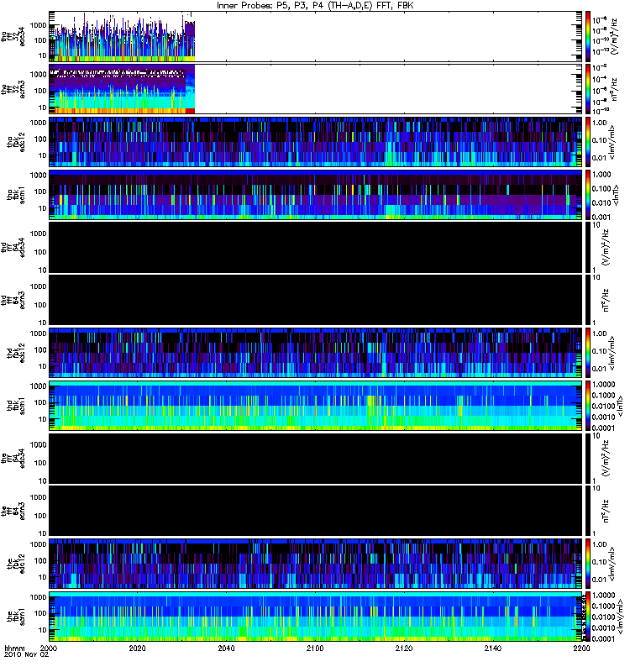This screenshot has height=672, width=630.
Task: Click the '<|nT|>' unit of tha scm1
Action: [616, 195]
